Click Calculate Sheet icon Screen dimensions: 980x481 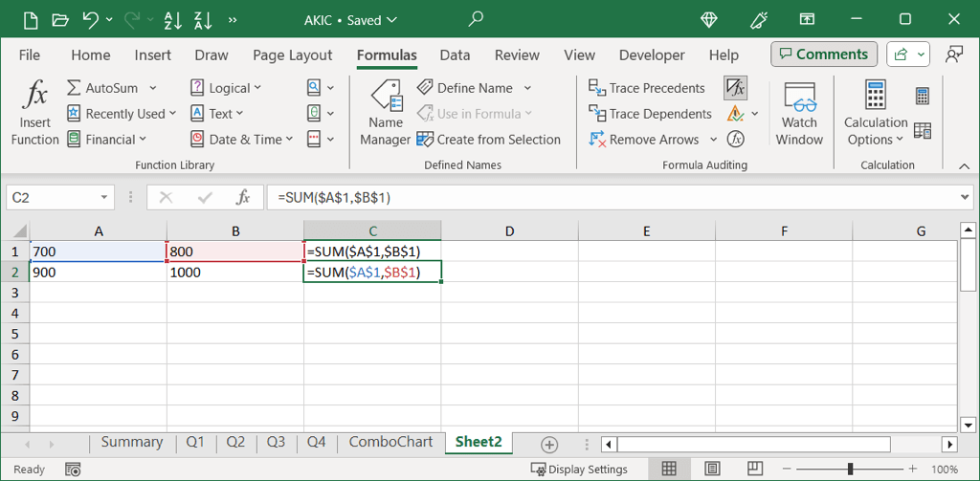tap(923, 131)
